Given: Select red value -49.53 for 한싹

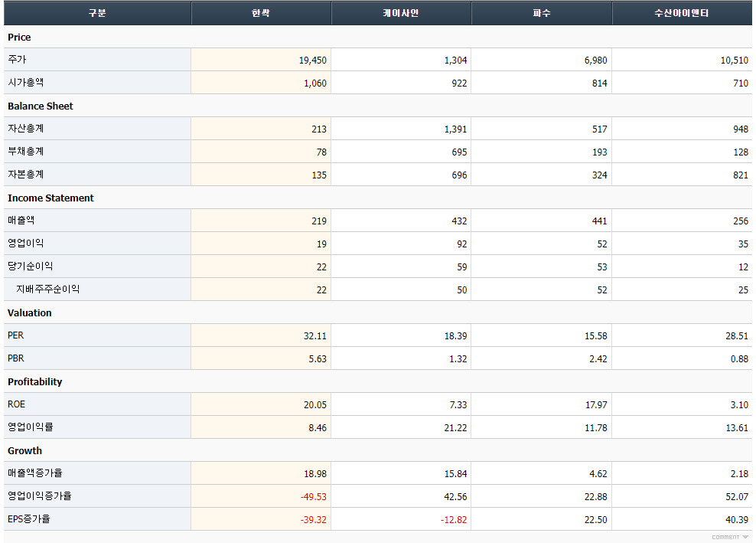Looking at the screenshot, I should pyautogui.click(x=314, y=497).
